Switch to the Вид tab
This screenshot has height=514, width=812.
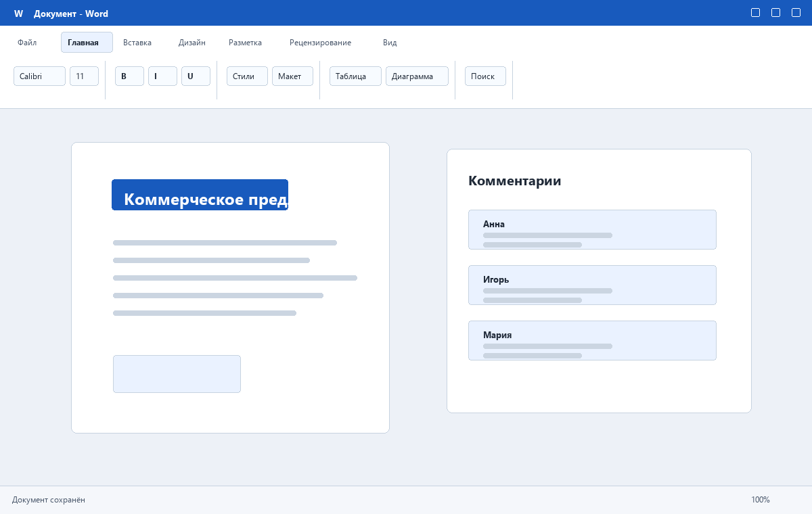[390, 43]
